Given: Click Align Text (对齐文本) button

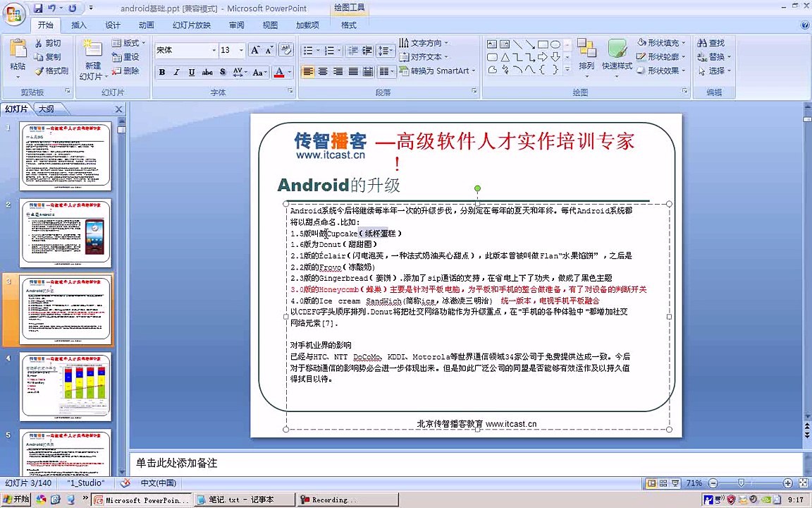Looking at the screenshot, I should coord(424,57).
